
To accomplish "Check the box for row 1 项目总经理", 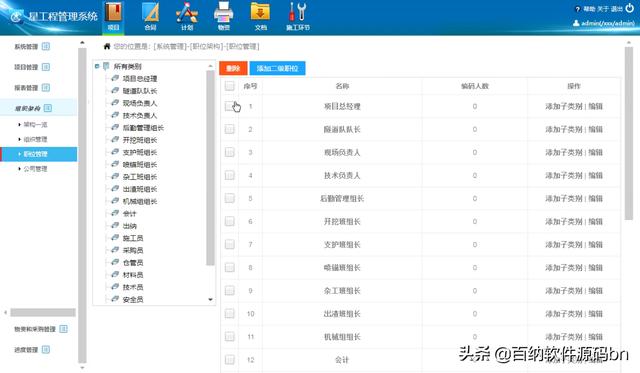I will point(230,106).
